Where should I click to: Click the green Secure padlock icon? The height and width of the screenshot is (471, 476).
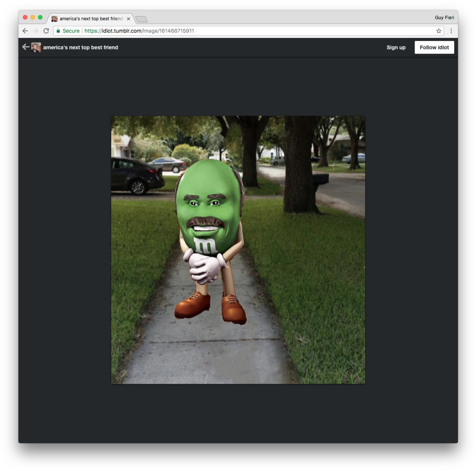58,31
